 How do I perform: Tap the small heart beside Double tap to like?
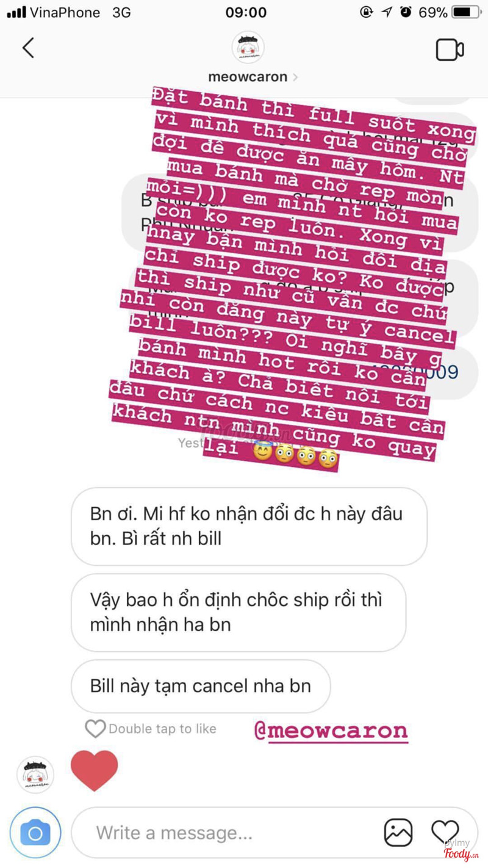(95, 728)
